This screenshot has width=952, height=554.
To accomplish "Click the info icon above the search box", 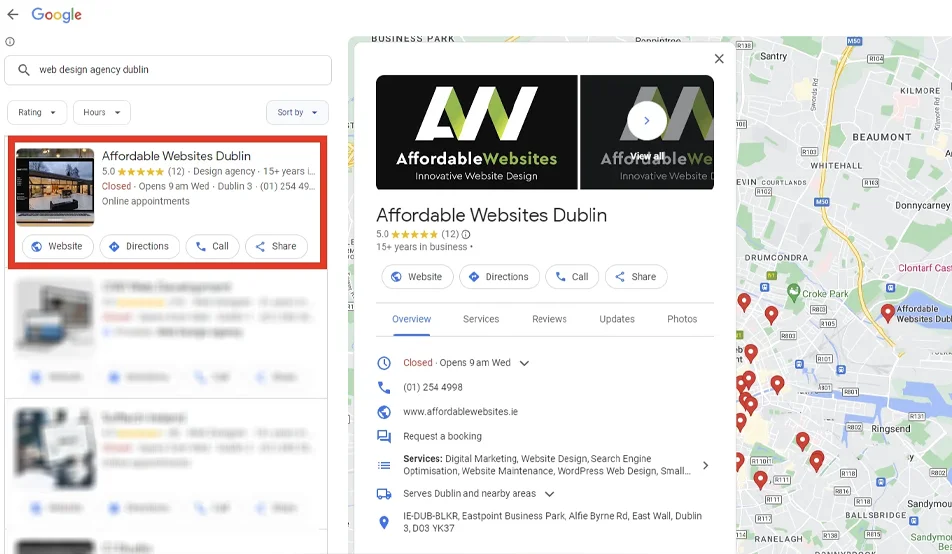I will (10, 42).
